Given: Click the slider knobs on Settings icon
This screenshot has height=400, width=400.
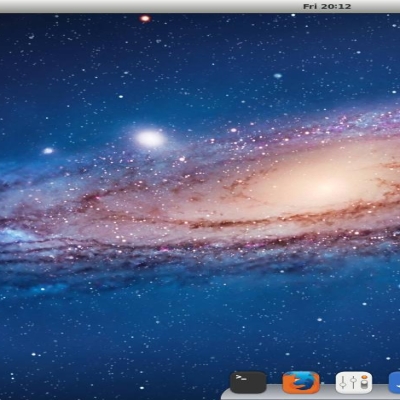Looking at the screenshot, I should pos(347,383).
